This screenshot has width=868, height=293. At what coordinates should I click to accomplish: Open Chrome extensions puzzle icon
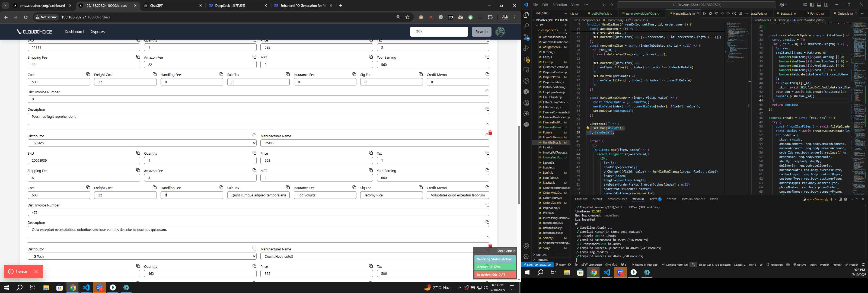(x=490, y=17)
